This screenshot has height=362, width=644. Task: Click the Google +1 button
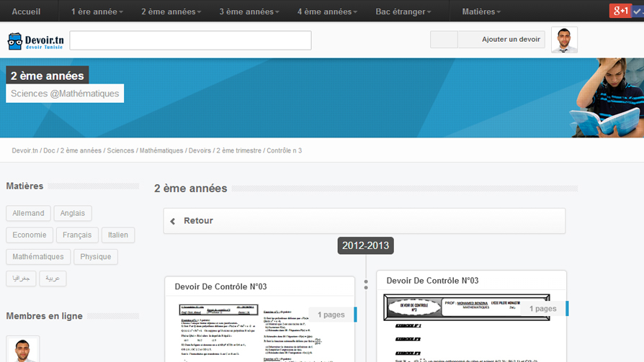coord(620,11)
